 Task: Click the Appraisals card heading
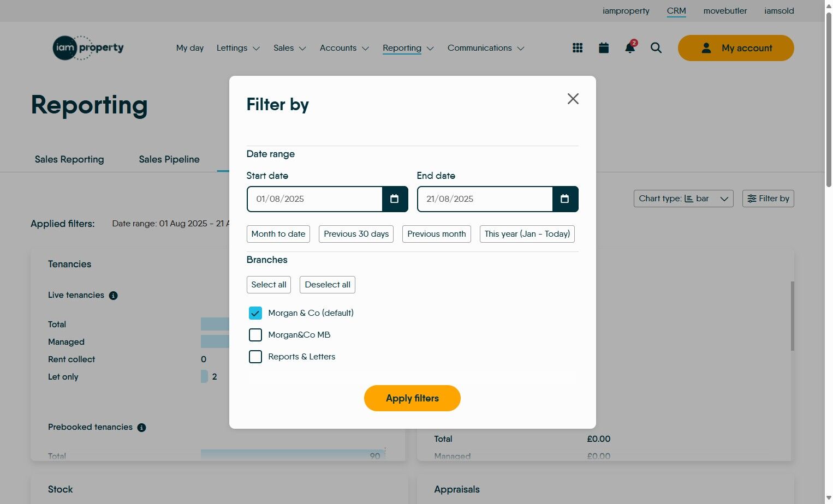457,490
